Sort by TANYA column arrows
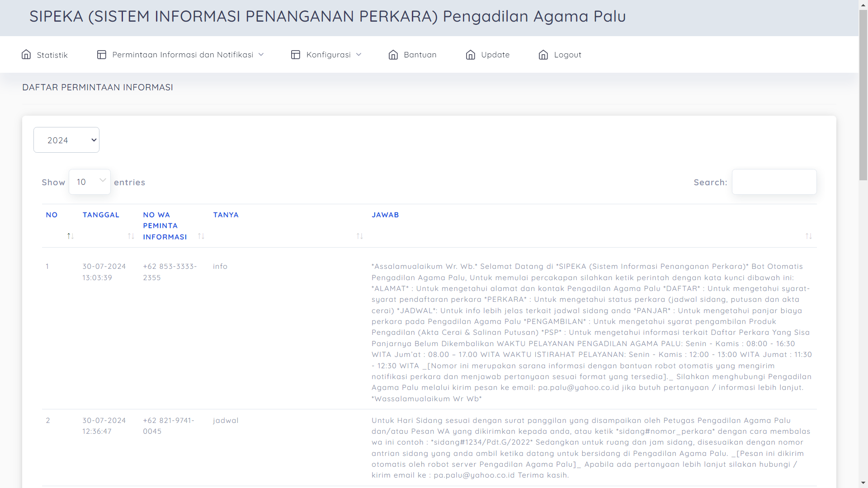The width and height of the screenshot is (868, 488). (x=360, y=236)
